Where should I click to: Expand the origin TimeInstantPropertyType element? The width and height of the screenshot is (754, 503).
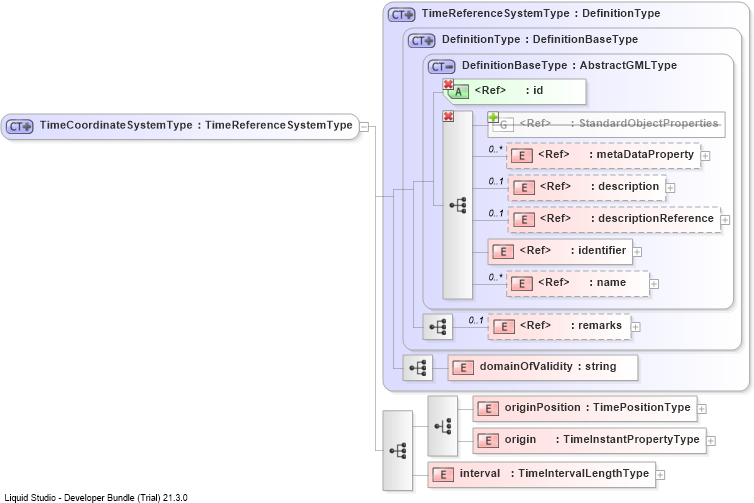tap(711, 440)
